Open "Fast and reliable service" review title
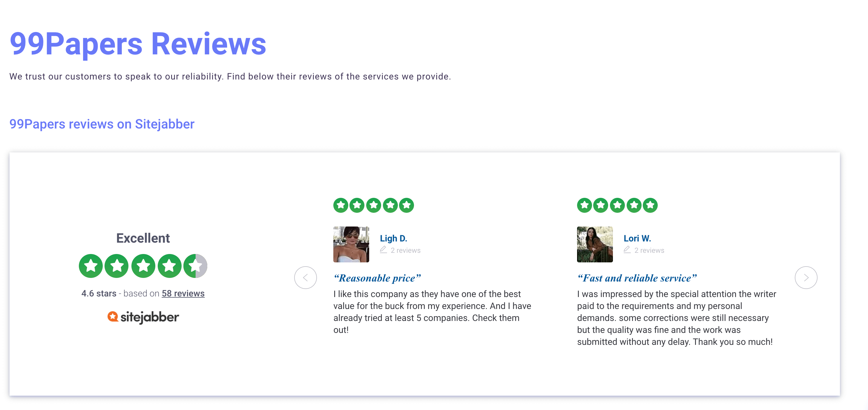 pos(637,278)
